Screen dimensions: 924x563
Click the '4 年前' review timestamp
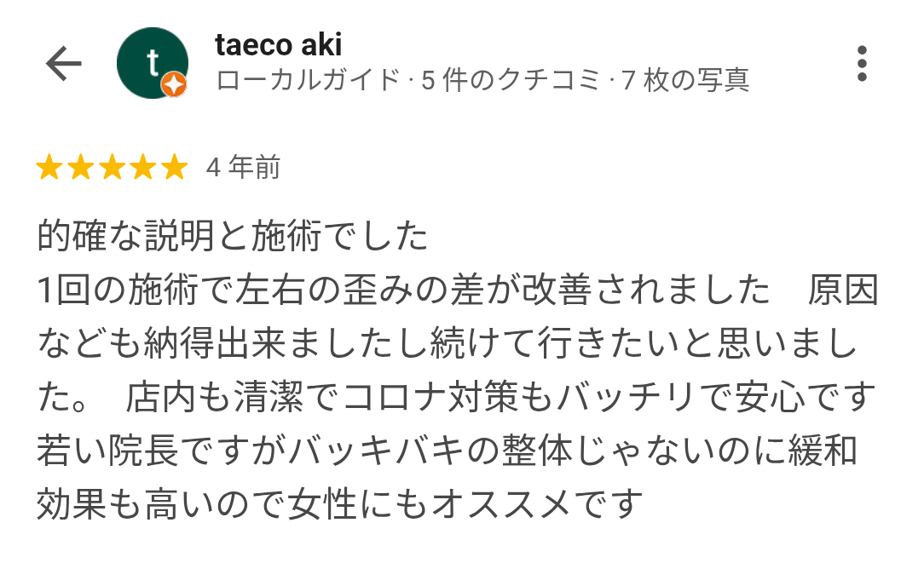(243, 169)
